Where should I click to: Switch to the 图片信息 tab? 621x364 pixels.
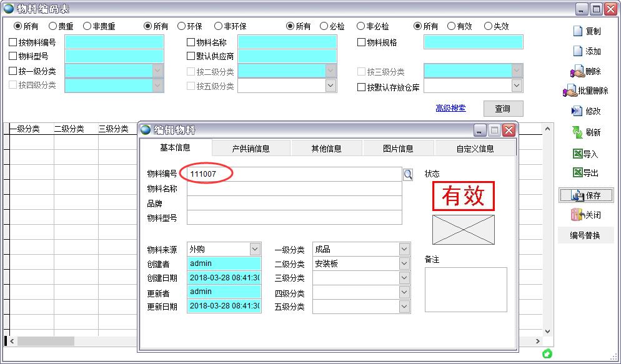click(x=397, y=148)
